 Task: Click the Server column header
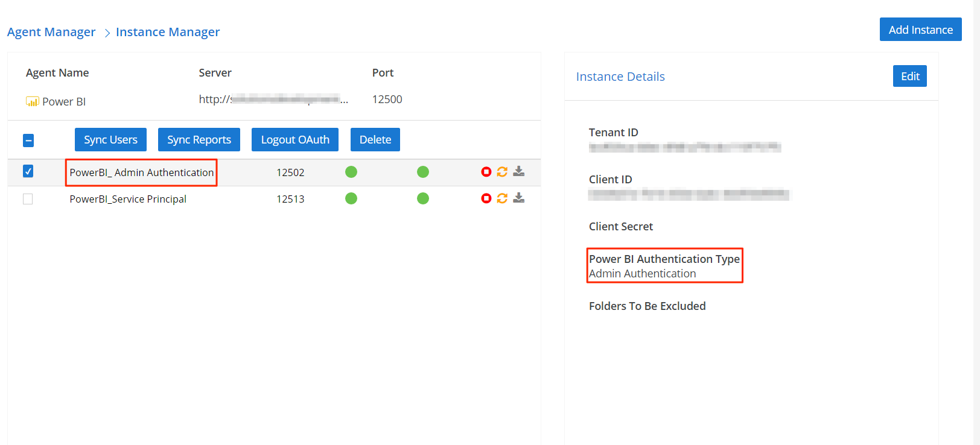click(x=215, y=73)
